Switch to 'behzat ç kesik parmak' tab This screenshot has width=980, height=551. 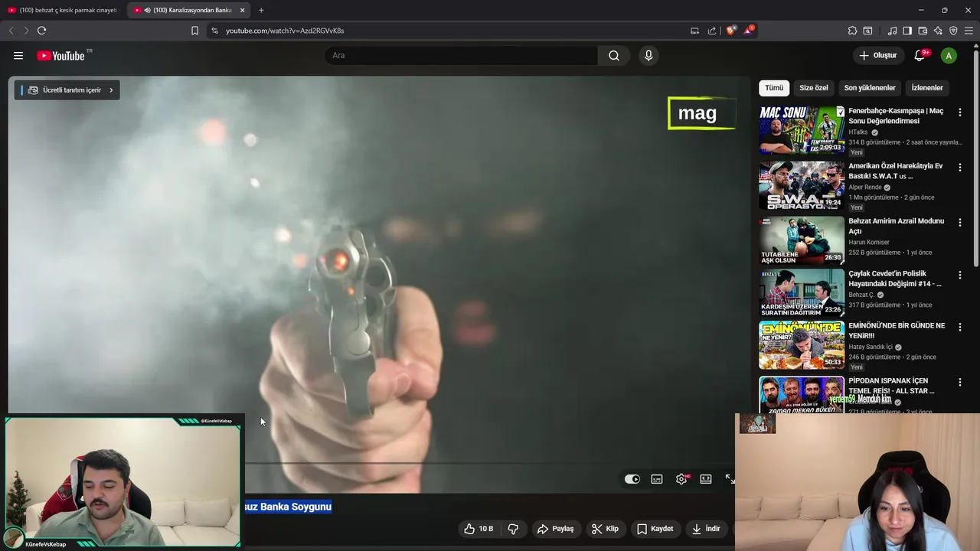coord(63,10)
